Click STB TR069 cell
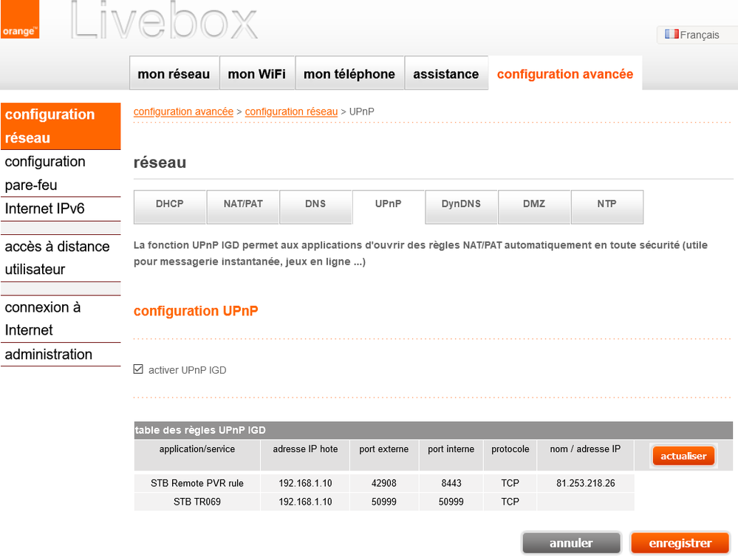The image size is (738, 560). 197,502
